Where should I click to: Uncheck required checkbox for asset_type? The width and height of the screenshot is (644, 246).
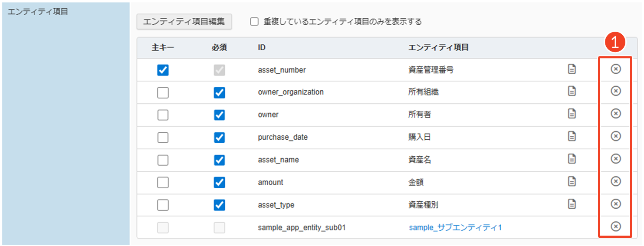[219, 205]
